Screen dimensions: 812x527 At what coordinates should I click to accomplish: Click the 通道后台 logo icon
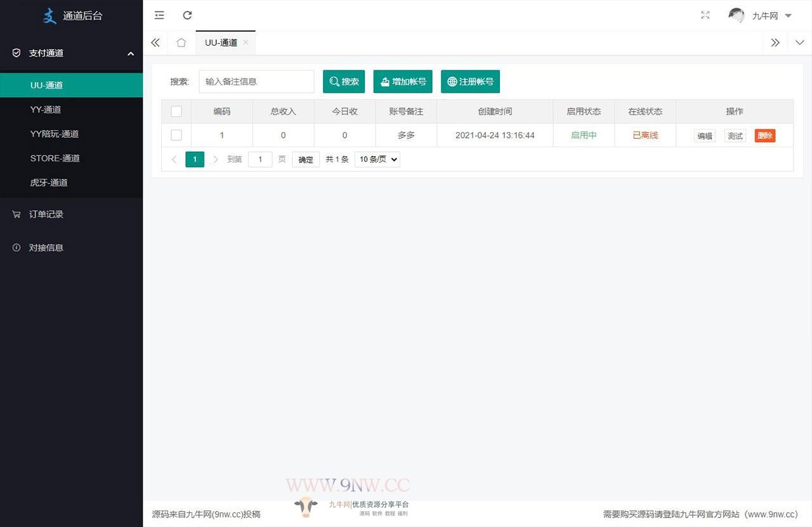[x=49, y=15]
